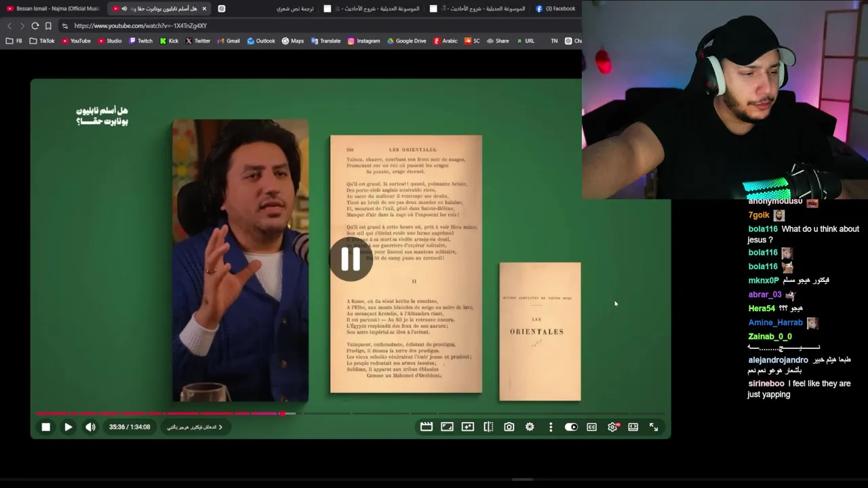Open the YouTube bookmark

pos(76,41)
